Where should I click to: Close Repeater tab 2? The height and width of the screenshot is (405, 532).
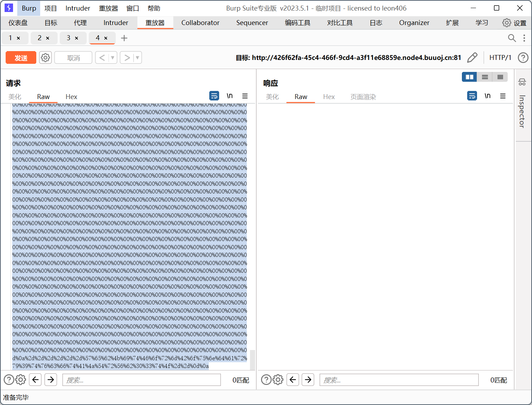tap(48, 38)
